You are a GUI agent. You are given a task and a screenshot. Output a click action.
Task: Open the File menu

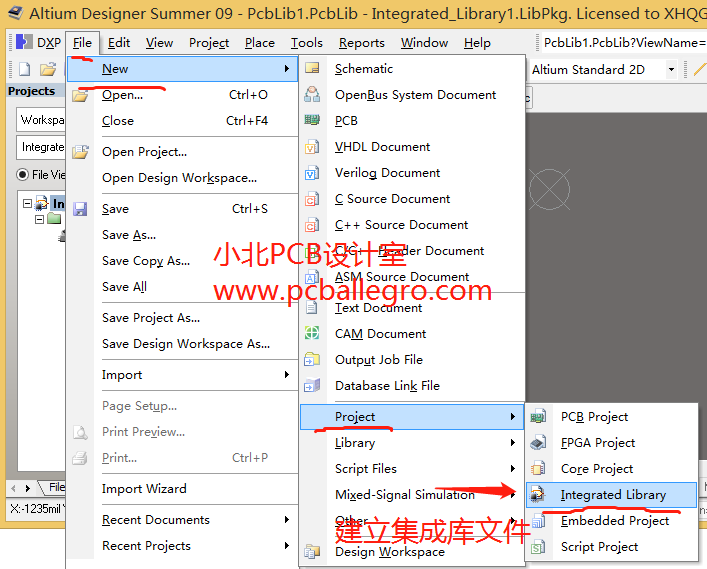(82, 43)
